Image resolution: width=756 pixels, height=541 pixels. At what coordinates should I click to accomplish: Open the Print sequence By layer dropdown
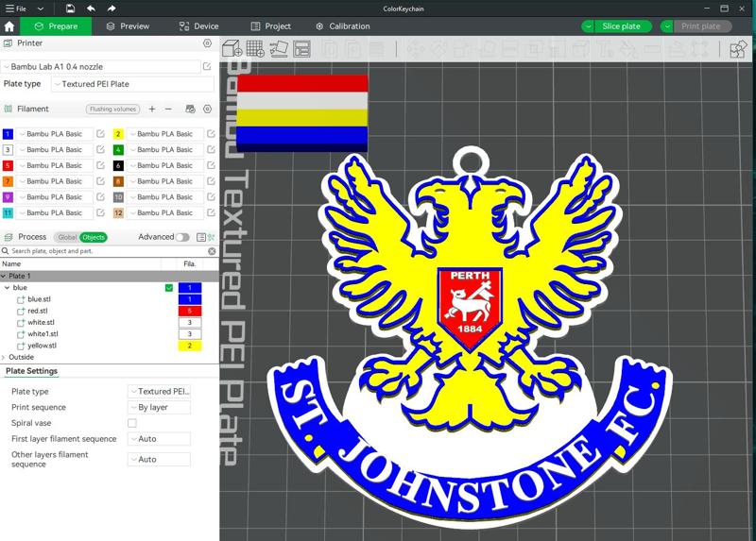click(159, 408)
